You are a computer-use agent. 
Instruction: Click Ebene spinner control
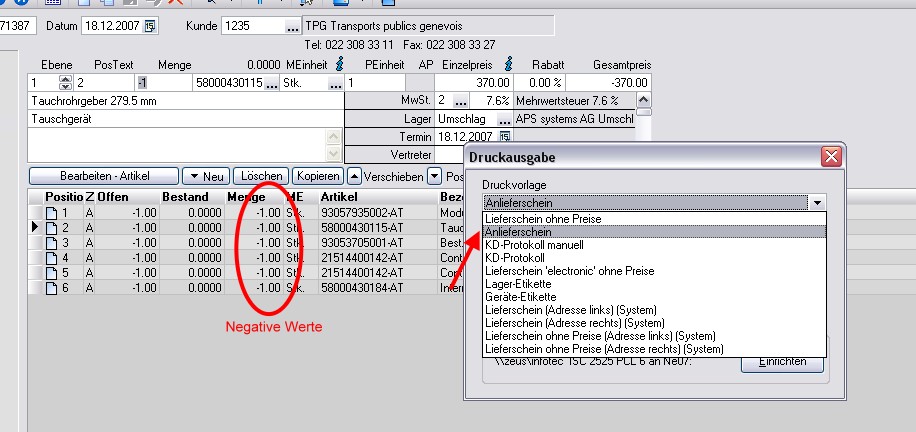click(x=66, y=83)
